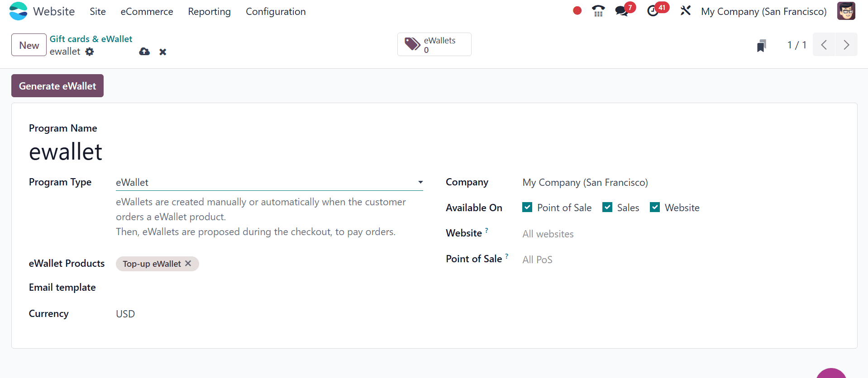Open the Reporting menu
The height and width of the screenshot is (378, 868).
click(209, 11)
